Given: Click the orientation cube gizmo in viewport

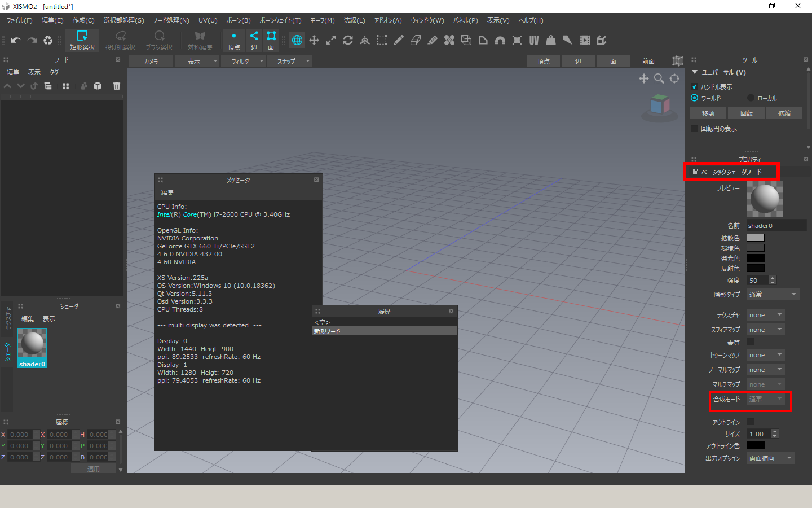Looking at the screenshot, I should 660,106.
